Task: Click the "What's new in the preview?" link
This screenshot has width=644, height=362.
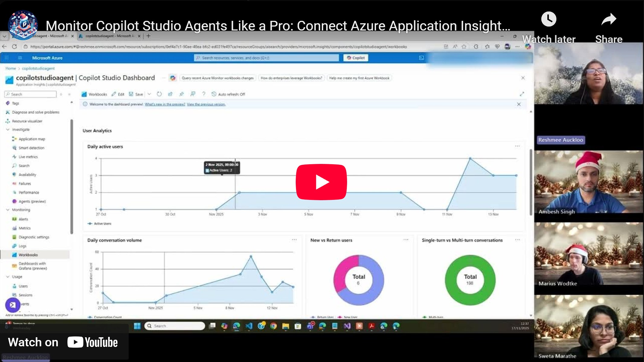Action: click(x=165, y=104)
